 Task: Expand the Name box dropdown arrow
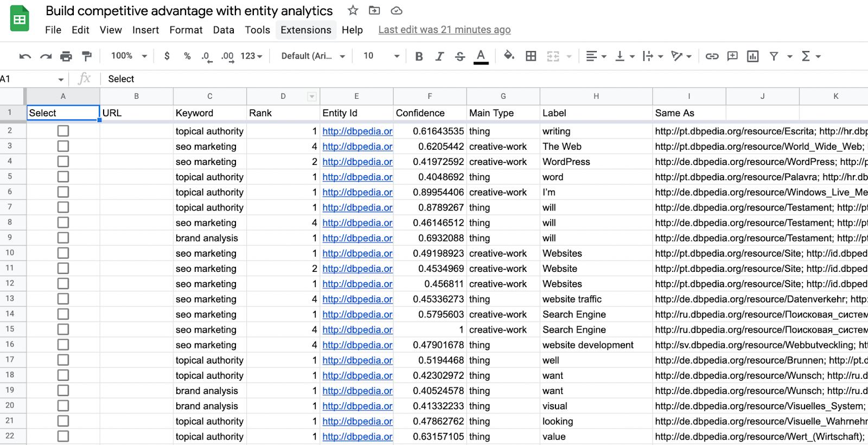click(x=61, y=79)
